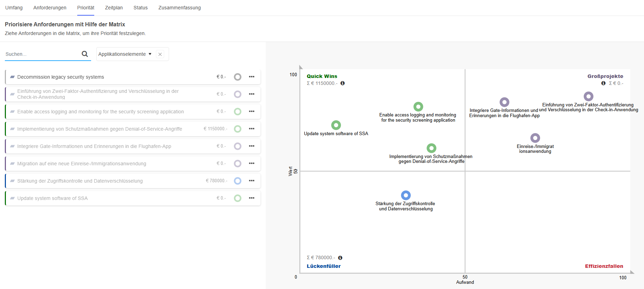Expand options menu for Implementierung von Schutzmaßnahmen row

point(252,129)
